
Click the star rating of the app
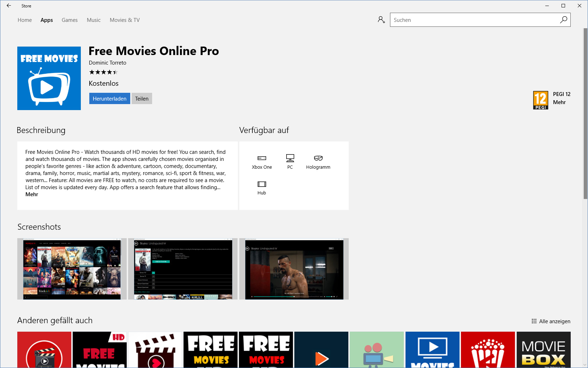103,72
